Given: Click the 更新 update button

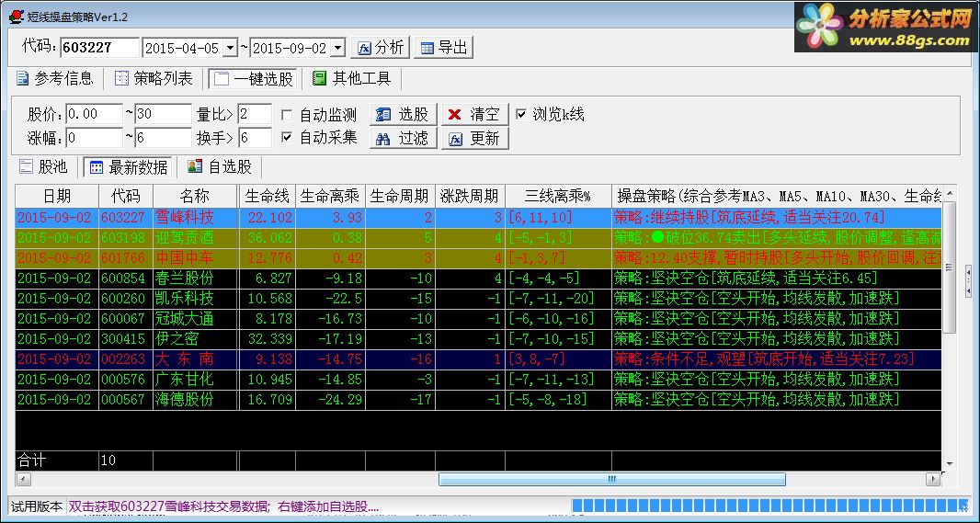Looking at the screenshot, I should [x=475, y=138].
